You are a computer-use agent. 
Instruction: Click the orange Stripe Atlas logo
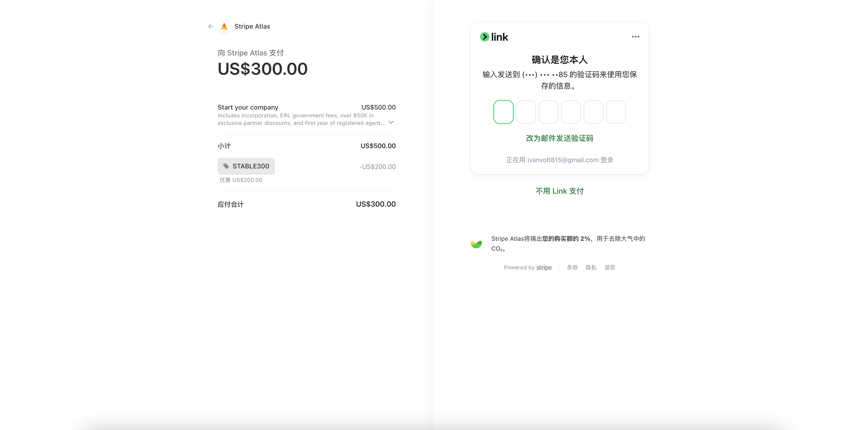coord(224,26)
